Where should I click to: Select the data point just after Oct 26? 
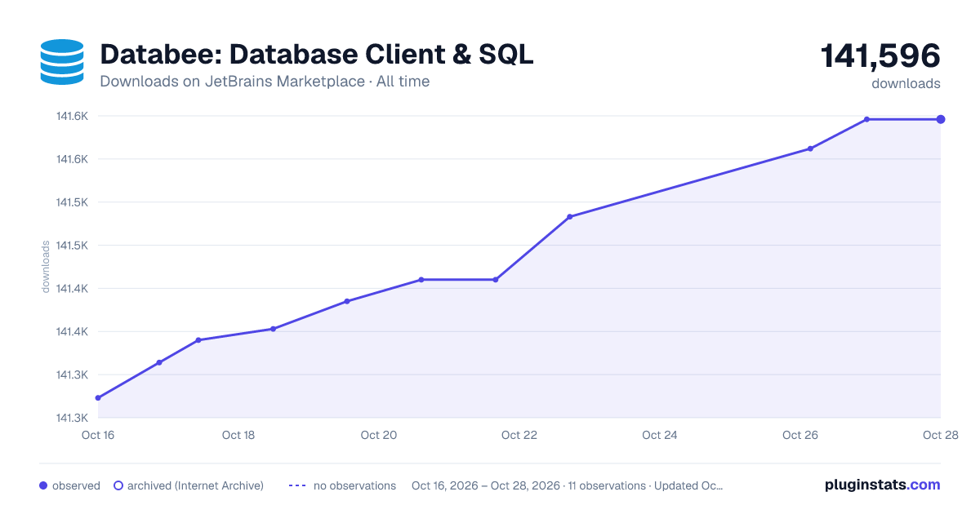click(810, 148)
